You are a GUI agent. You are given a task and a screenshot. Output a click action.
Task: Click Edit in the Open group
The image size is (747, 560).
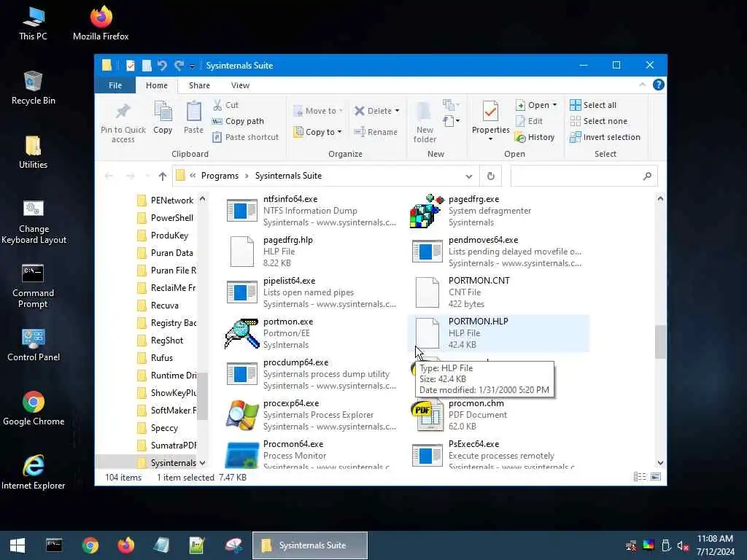click(529, 121)
